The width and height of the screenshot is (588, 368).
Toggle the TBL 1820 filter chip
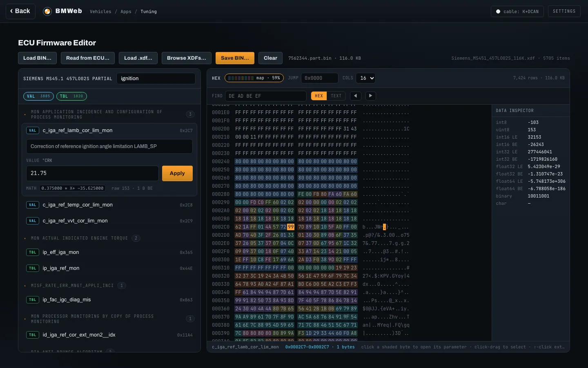click(71, 96)
